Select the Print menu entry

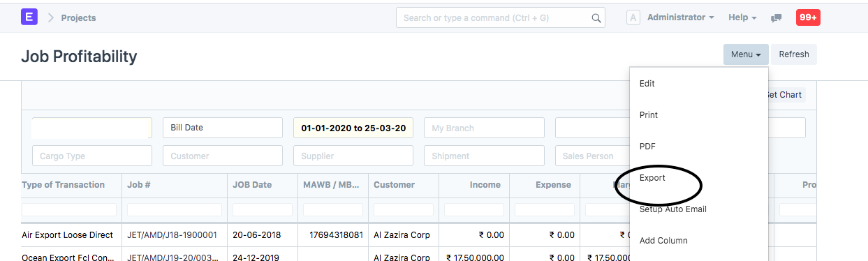tap(649, 115)
